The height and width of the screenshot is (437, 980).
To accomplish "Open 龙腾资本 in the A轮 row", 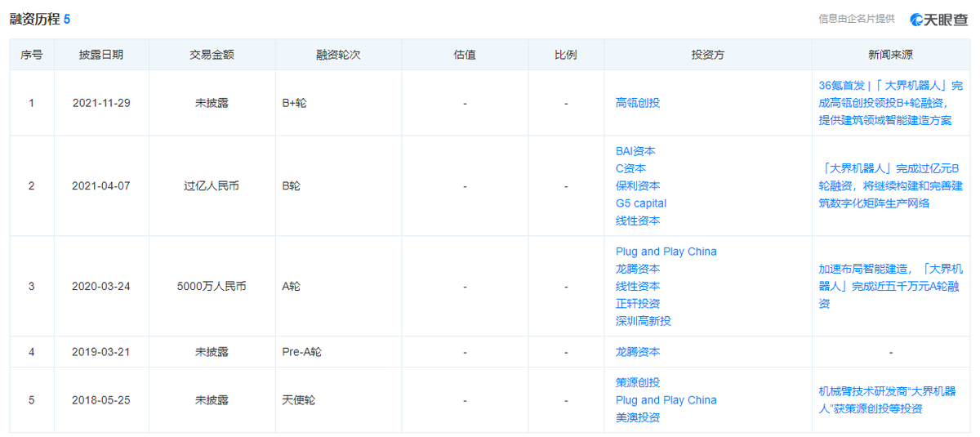I will 638,269.
